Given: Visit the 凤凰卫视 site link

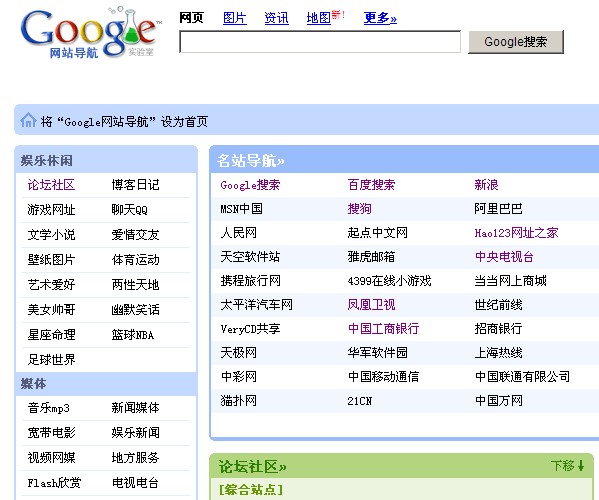Looking at the screenshot, I should tap(371, 305).
